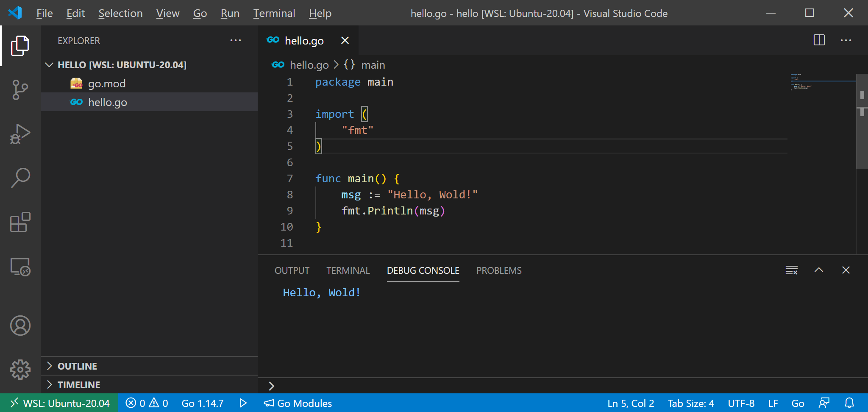The image size is (868, 412).
Task: Open the Search view
Action: [20, 178]
